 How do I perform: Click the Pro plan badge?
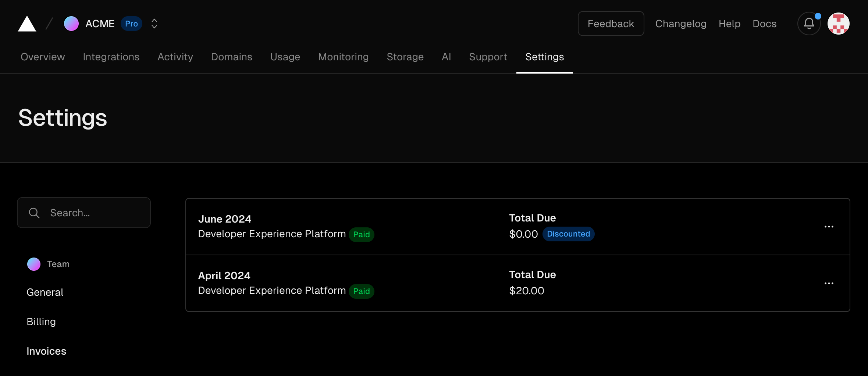(x=131, y=24)
